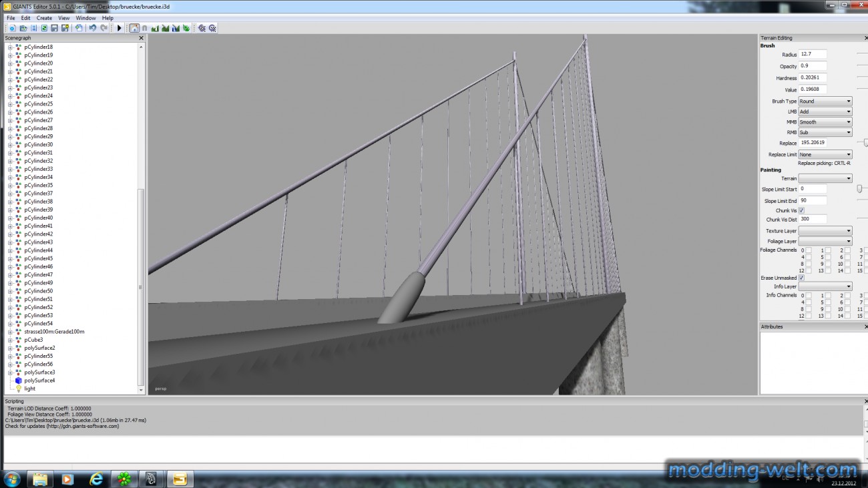
Task: Select the house-shaped navigation mode icon
Action: click(134, 28)
